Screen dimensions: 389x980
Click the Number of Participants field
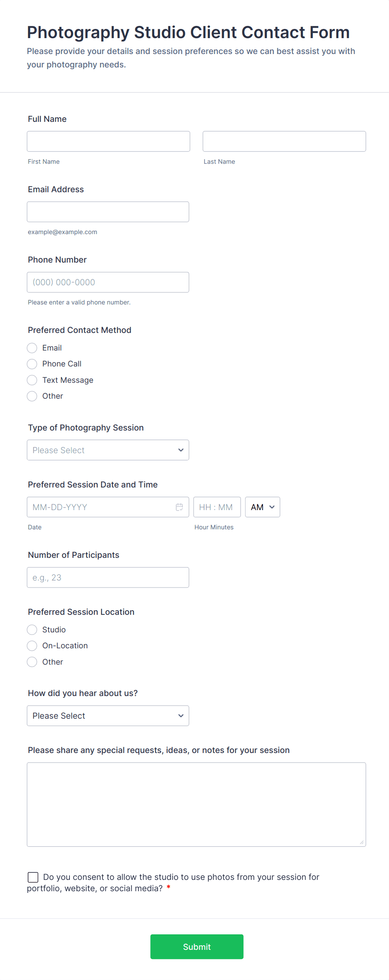[x=108, y=577]
